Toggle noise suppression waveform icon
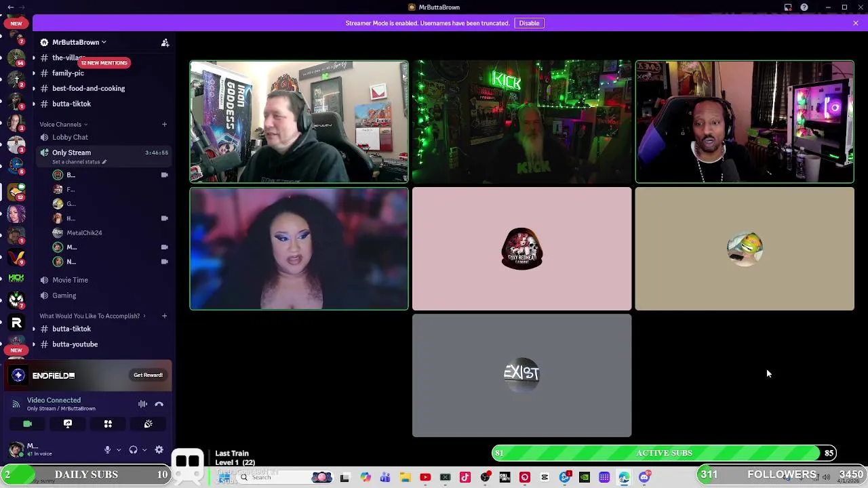The image size is (868, 488). (x=142, y=404)
